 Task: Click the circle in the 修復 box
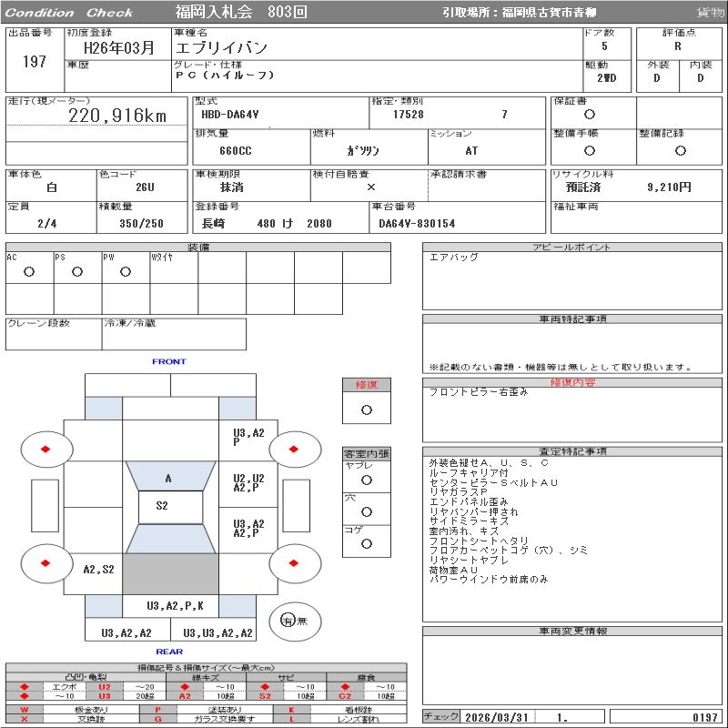click(367, 409)
